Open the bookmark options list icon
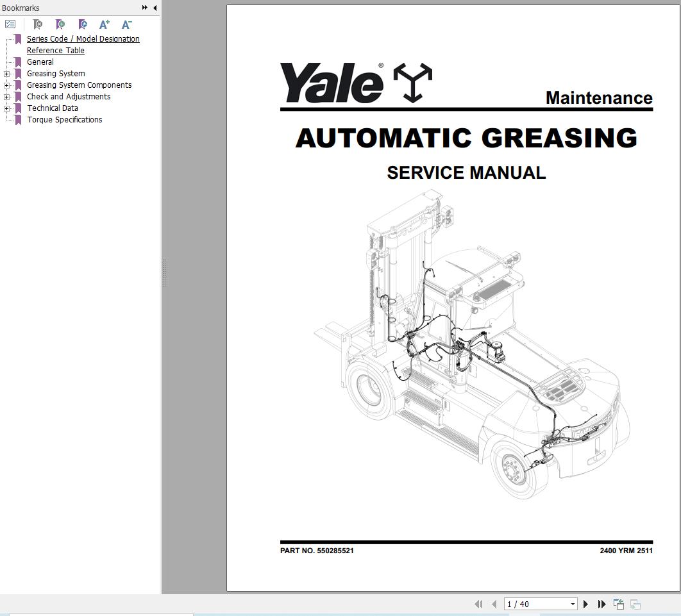This screenshot has width=681, height=616. [x=10, y=23]
